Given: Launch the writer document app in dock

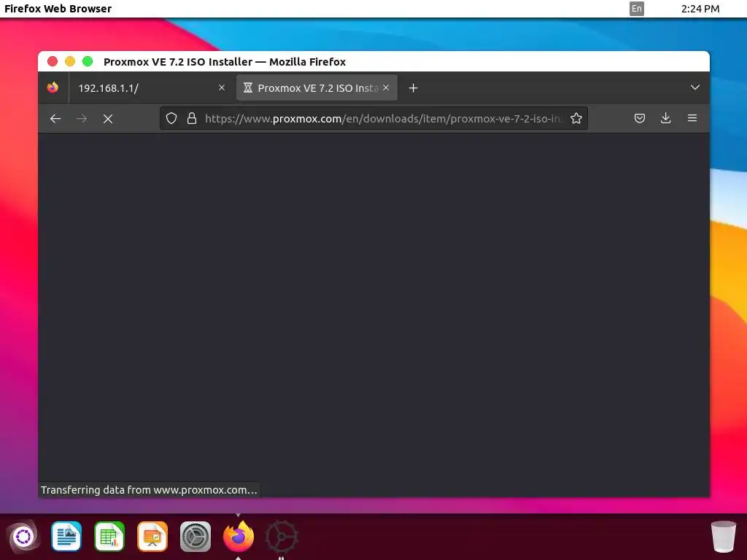Looking at the screenshot, I should coord(66,536).
